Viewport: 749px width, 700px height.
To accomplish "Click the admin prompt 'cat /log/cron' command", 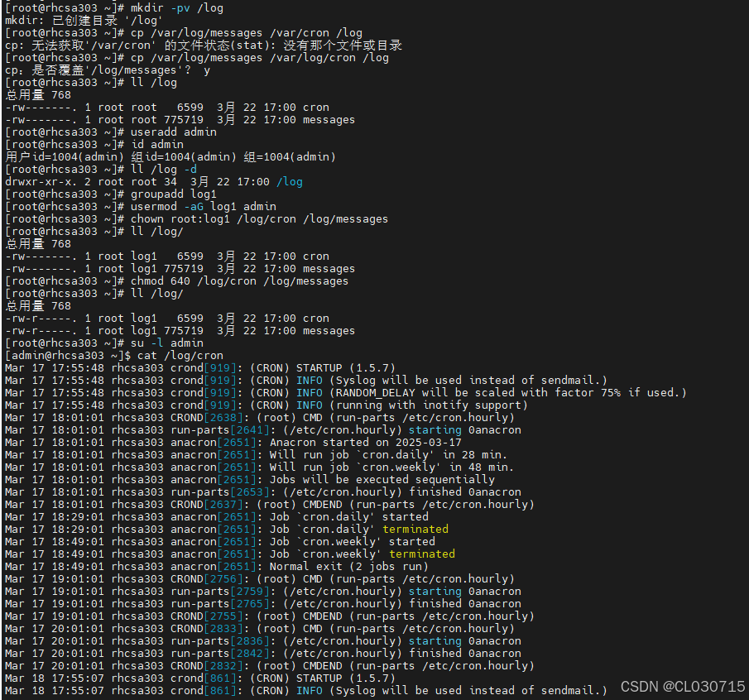I will coord(114,356).
